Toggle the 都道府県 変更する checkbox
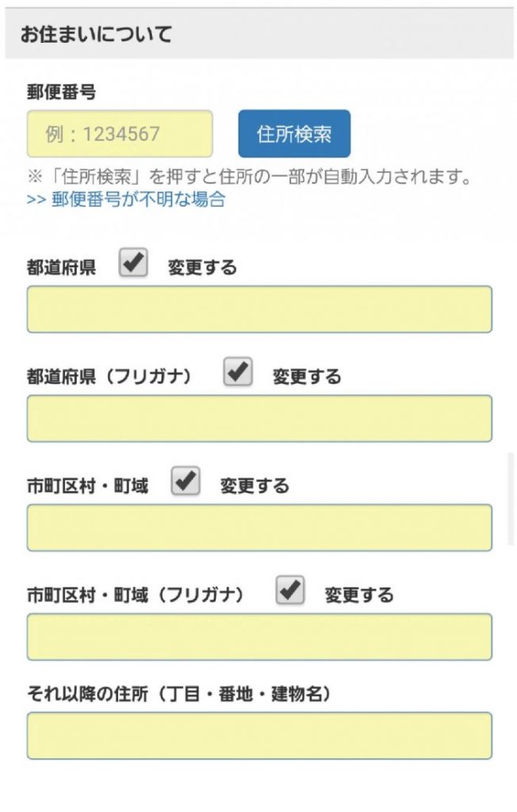 click(133, 265)
